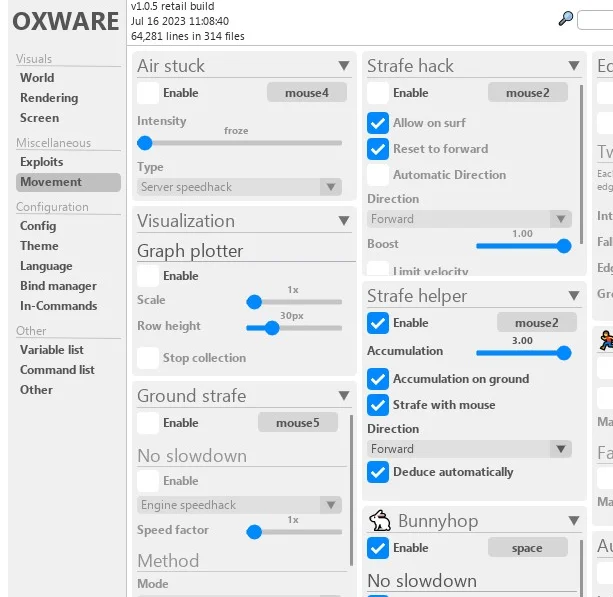
Task: Click the space keybind button for Bunnyhop
Action: pos(527,548)
